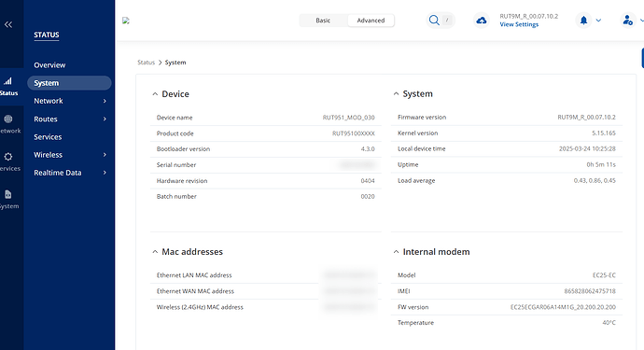Viewport: 644px width, 350px height.
Task: Open Overview in Status menu
Action: [49, 65]
